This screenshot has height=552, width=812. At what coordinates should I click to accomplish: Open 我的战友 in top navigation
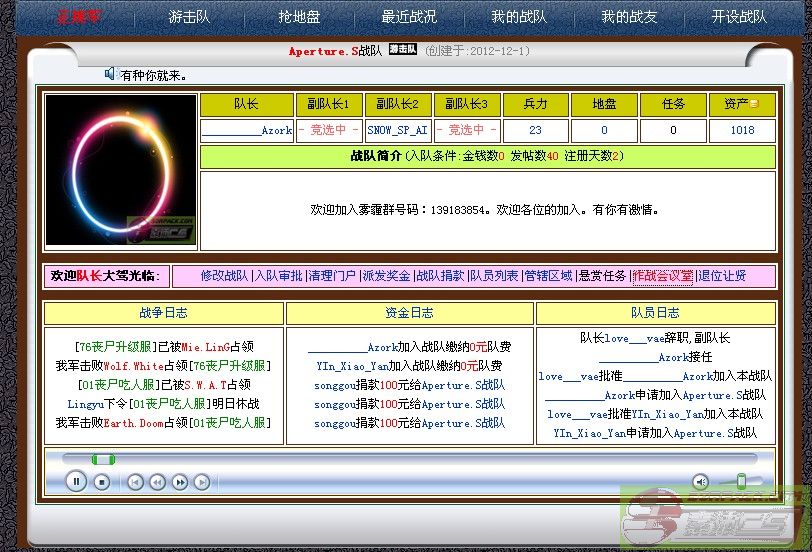coord(629,17)
